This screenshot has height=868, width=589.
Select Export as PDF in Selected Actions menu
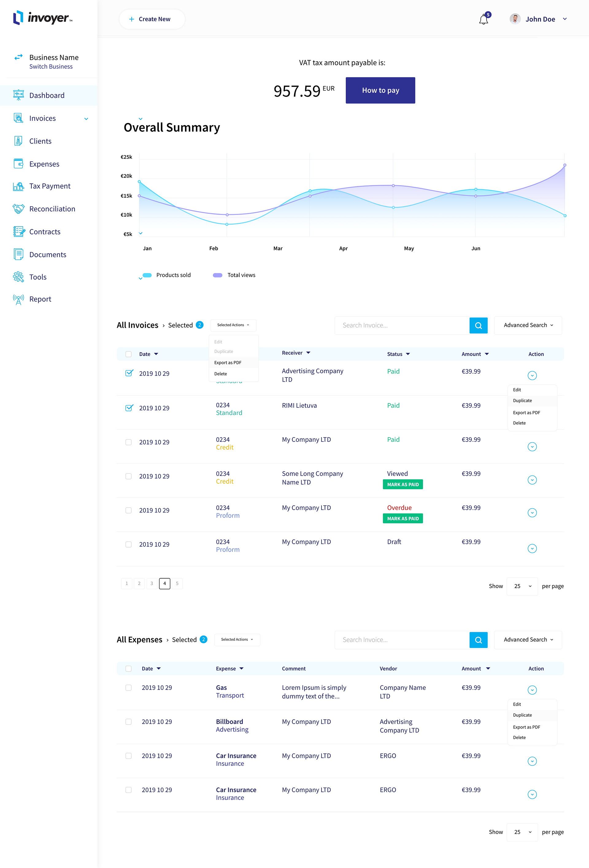228,363
